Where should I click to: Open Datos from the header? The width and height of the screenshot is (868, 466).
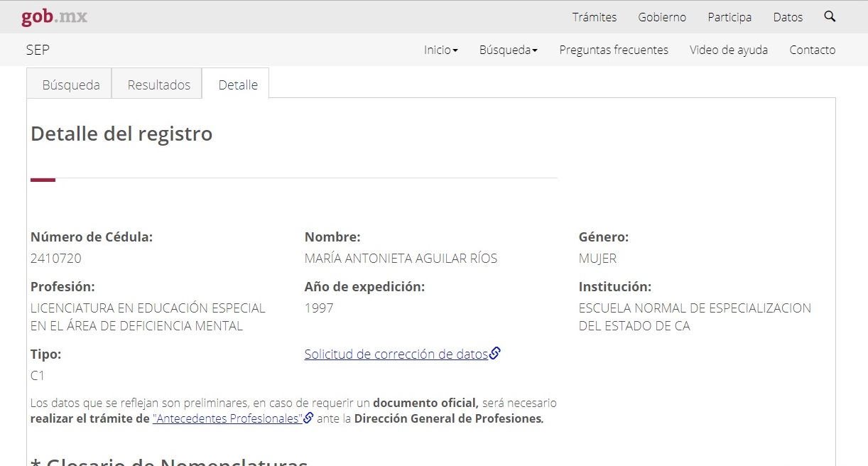[x=788, y=17]
